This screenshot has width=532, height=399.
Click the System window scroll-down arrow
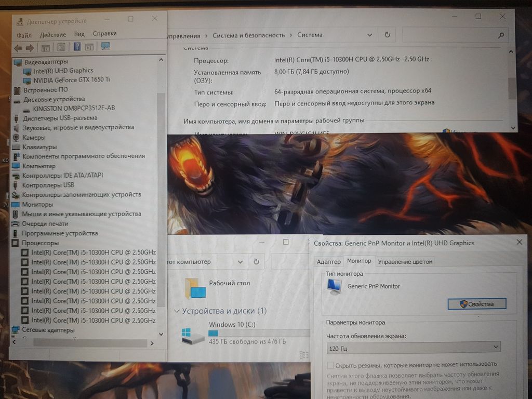click(513, 128)
